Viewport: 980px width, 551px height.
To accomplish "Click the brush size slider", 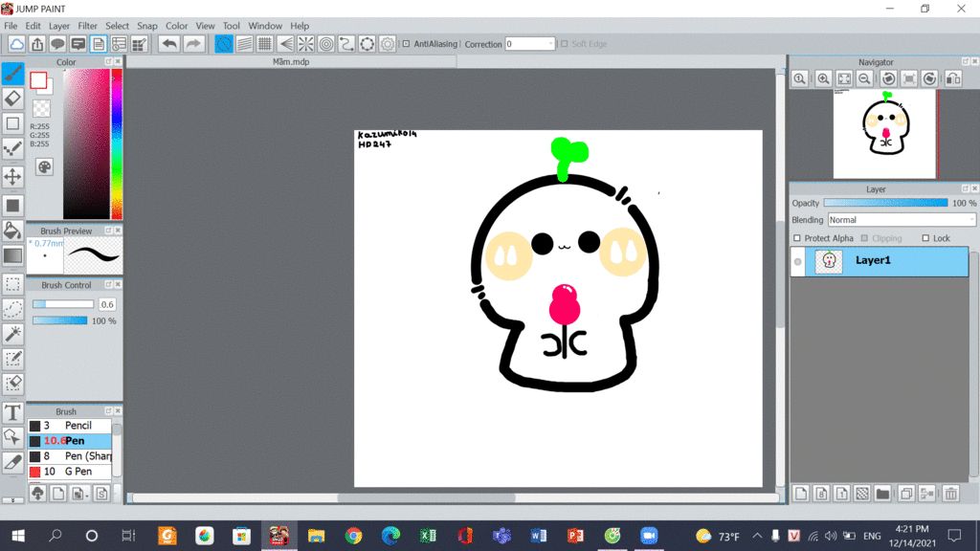I will click(x=63, y=304).
